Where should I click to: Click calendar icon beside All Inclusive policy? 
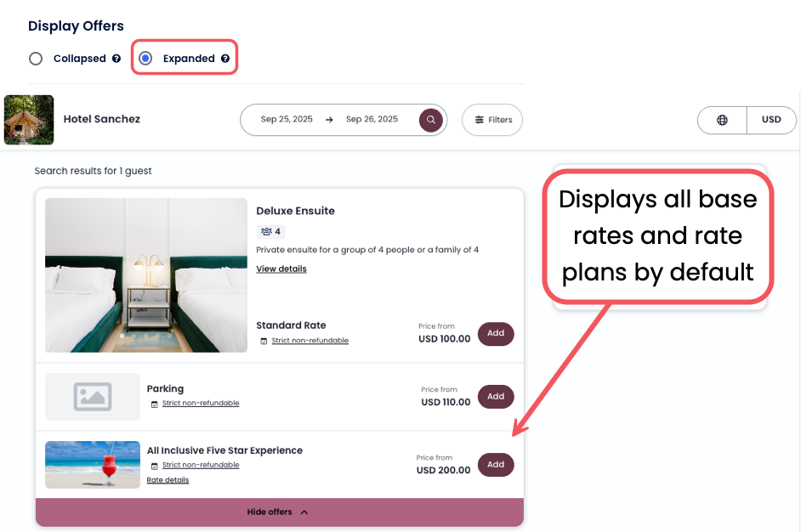point(154,467)
